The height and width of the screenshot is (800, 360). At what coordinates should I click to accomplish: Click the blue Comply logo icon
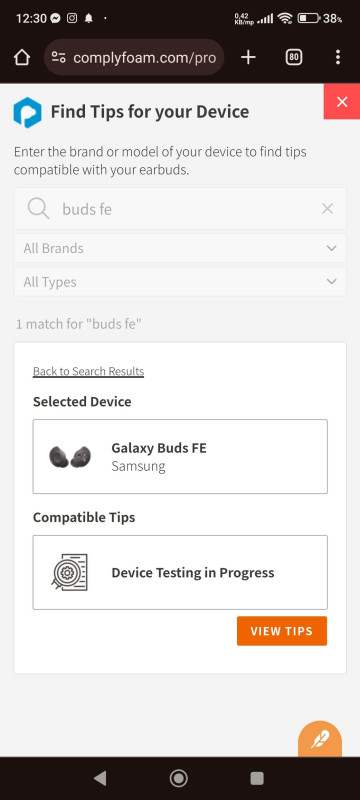pos(27,112)
